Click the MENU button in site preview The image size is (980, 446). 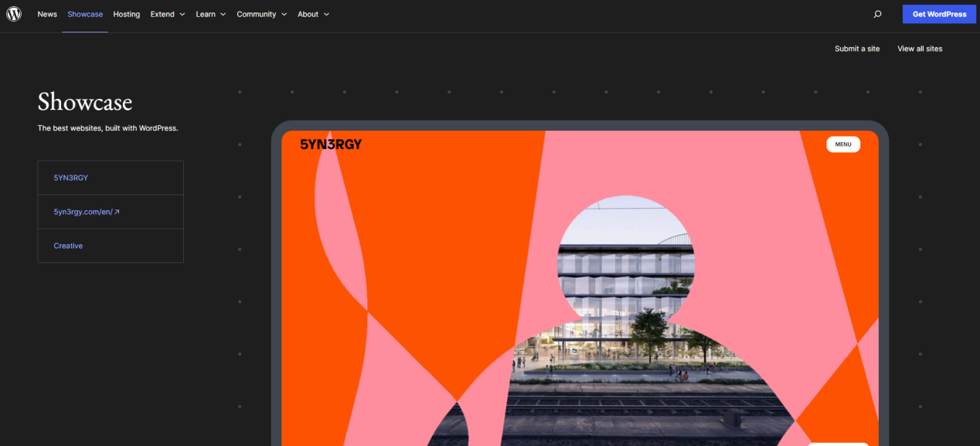[x=843, y=145]
